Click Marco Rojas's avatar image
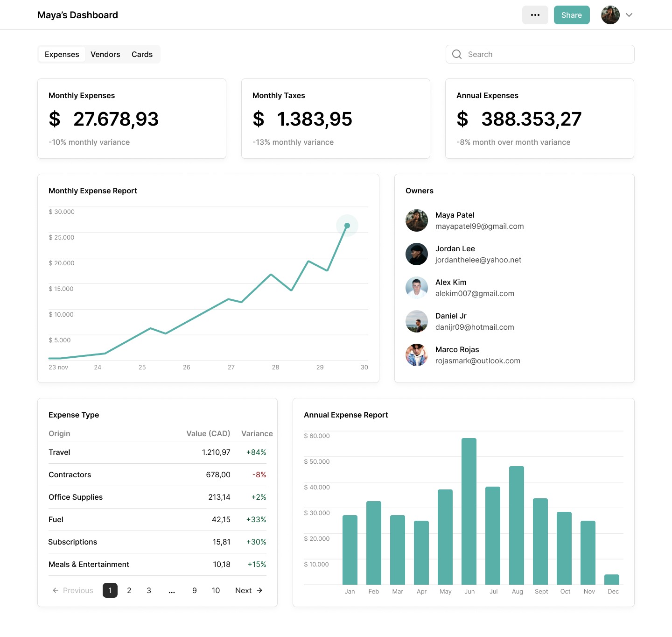 [x=417, y=355]
